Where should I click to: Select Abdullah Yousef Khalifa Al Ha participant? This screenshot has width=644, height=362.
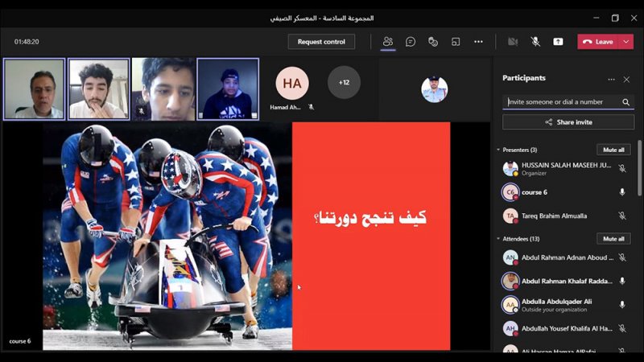click(566, 328)
